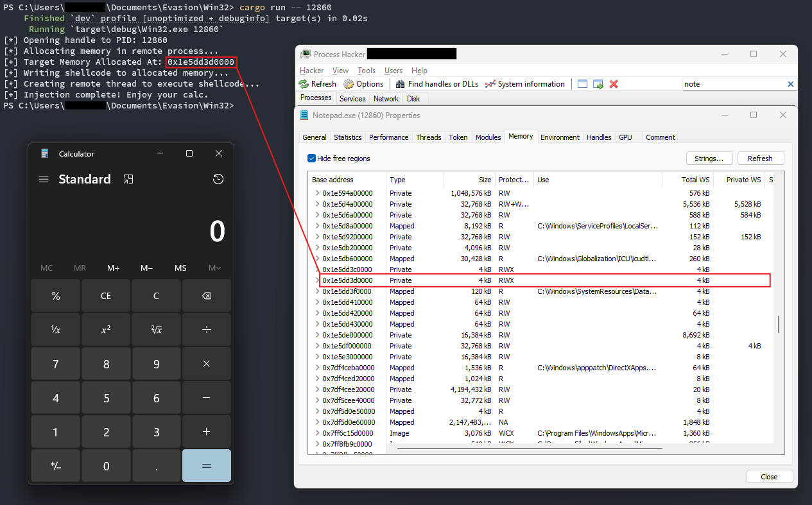
Task: Click the Refresh icon in Process Hacker toolbar
Action: [304, 84]
